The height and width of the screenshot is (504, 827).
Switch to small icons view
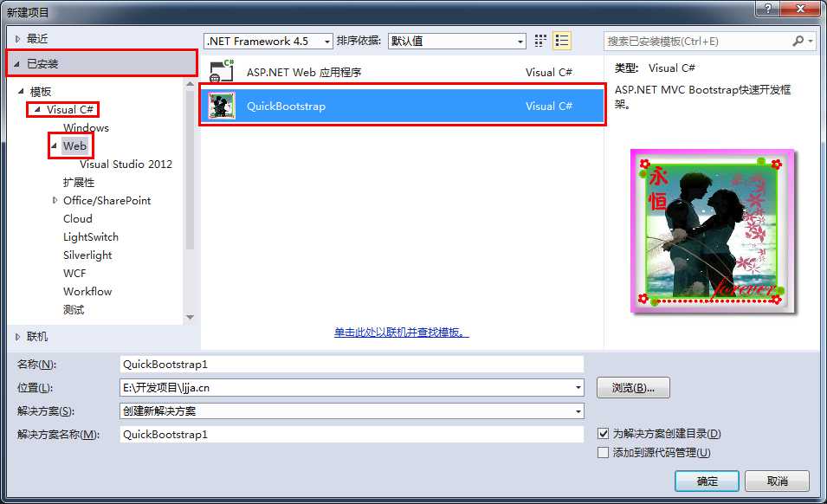pyautogui.click(x=540, y=41)
